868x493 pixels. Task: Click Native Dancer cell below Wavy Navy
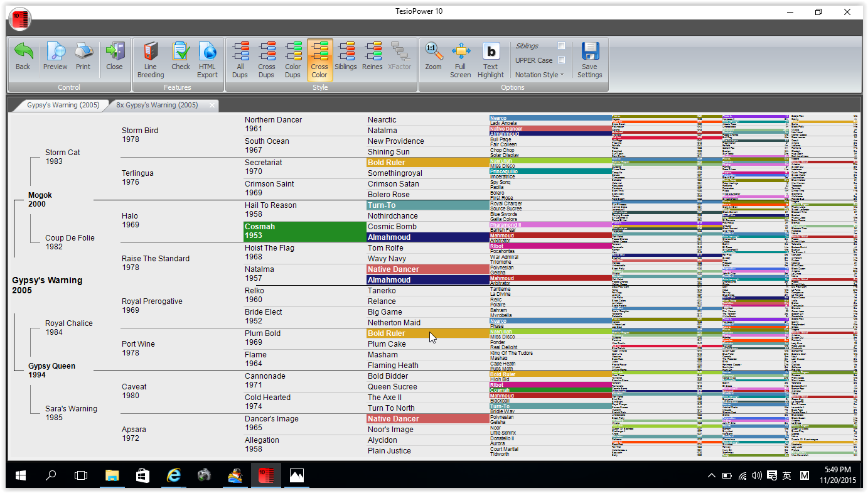(x=427, y=269)
